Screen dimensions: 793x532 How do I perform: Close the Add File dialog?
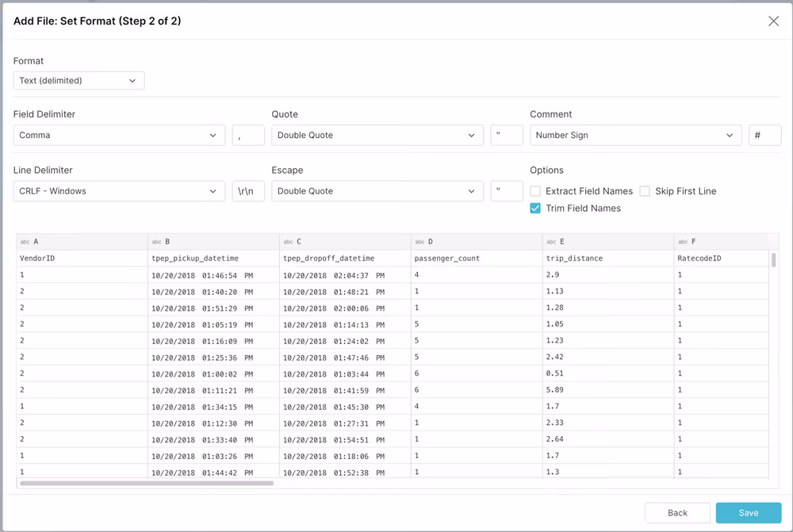tap(773, 21)
